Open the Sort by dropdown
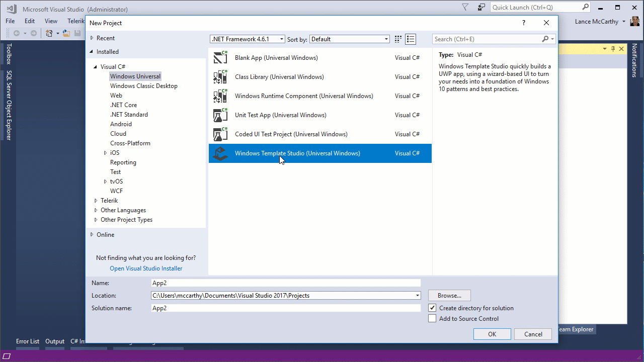Viewport: 644px width, 362px height. click(350, 39)
